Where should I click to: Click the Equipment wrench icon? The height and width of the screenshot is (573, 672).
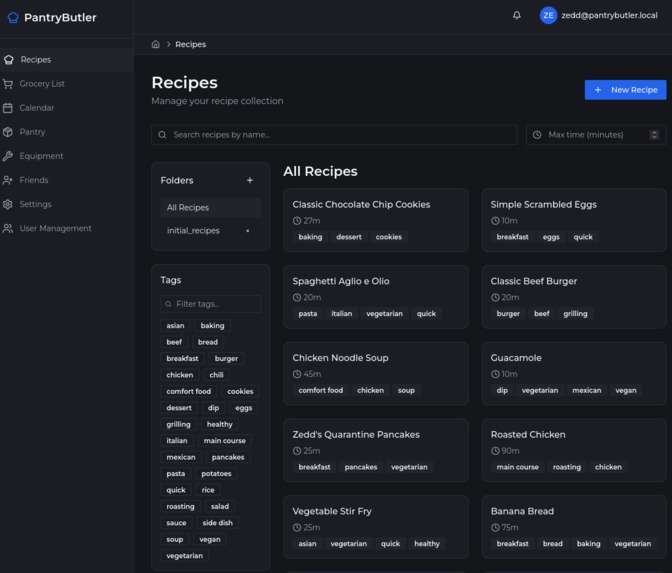click(8, 156)
